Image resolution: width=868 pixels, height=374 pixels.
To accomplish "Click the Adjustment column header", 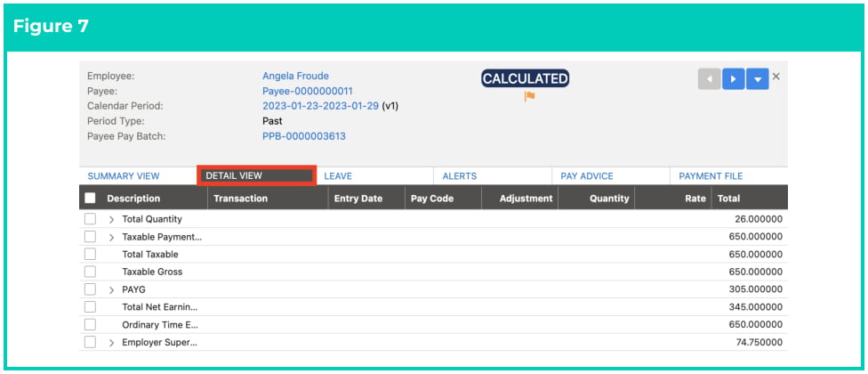I will 526,199.
